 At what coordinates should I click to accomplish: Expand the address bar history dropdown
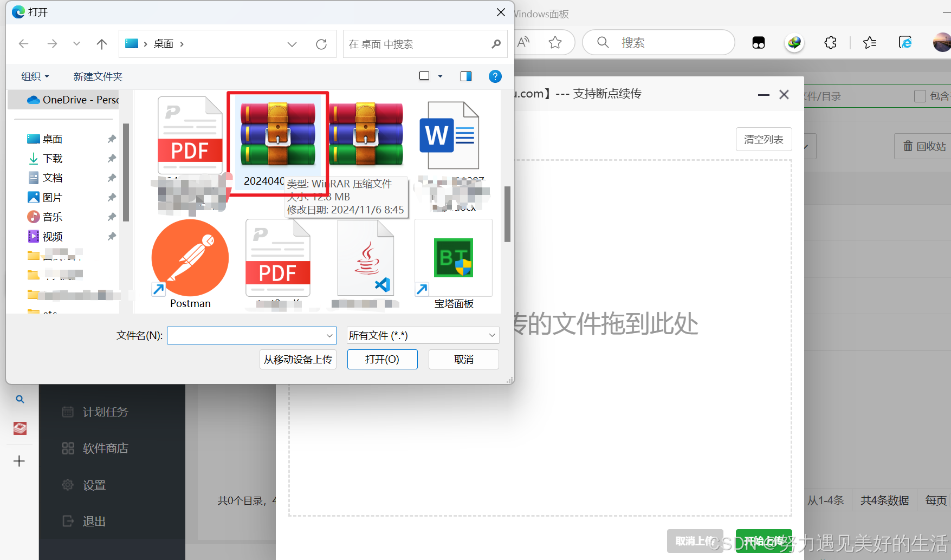pos(292,44)
